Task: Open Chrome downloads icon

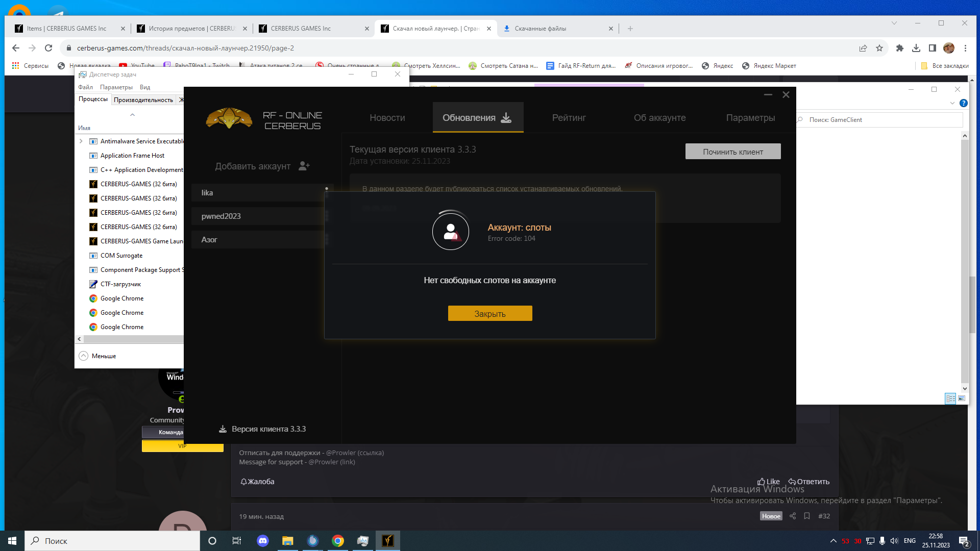Action: 916,48
